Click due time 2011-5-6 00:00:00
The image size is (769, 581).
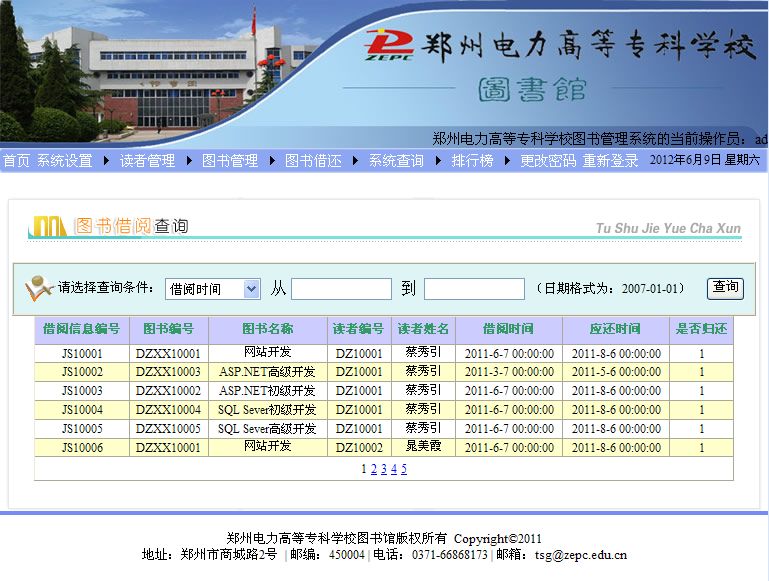pyautogui.click(x=616, y=372)
